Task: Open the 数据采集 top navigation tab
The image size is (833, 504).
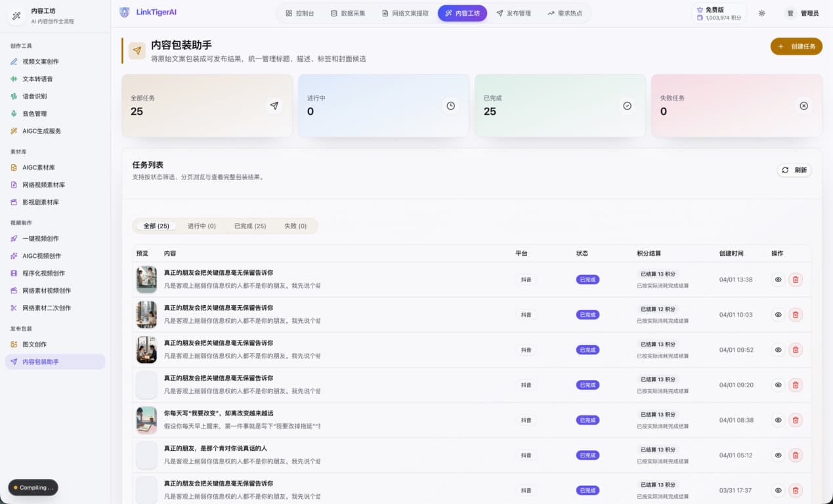Action: pos(348,13)
